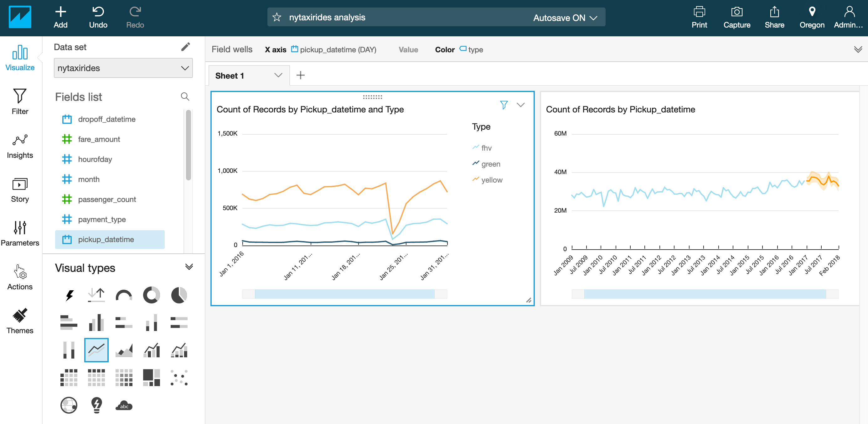Open the Admin user menu

point(849,18)
